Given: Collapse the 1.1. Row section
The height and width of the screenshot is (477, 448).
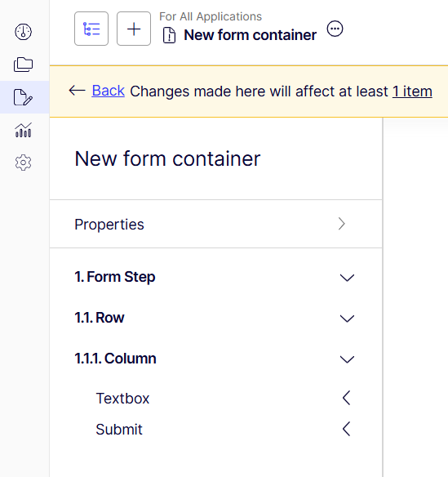Looking at the screenshot, I should coord(347,319).
